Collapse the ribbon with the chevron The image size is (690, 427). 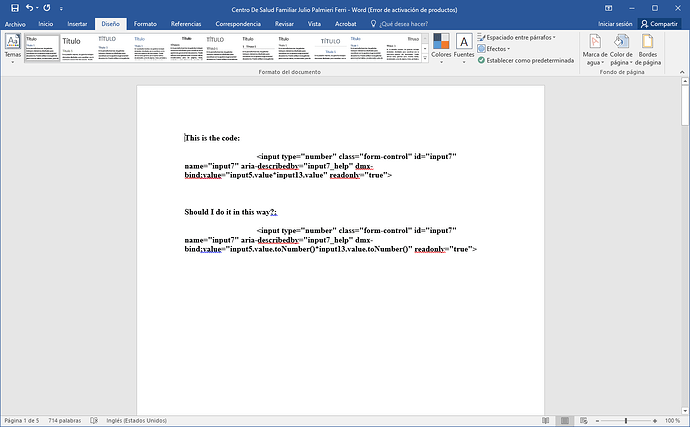click(x=682, y=72)
